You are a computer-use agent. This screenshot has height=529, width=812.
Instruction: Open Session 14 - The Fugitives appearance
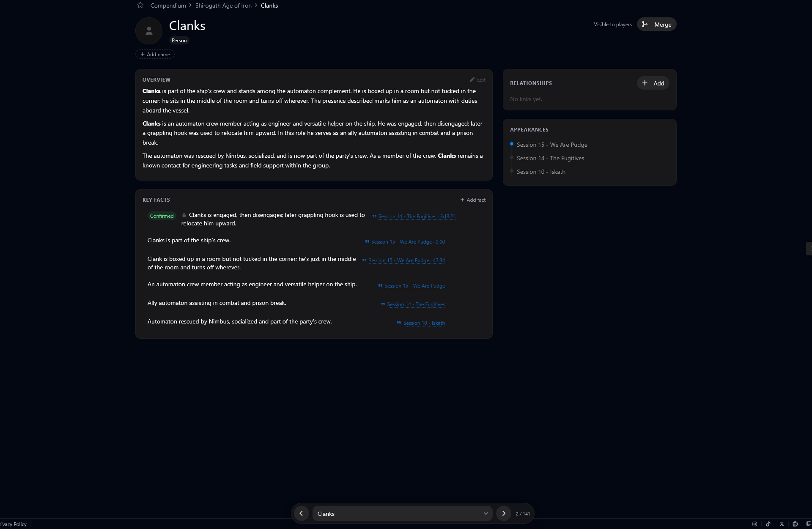click(x=550, y=158)
